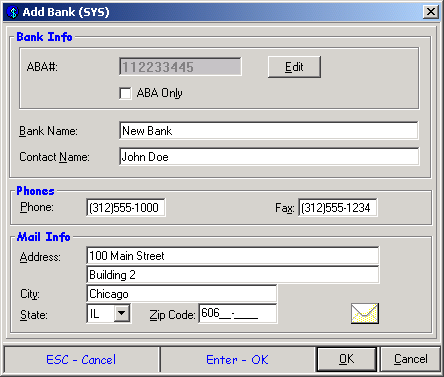The height and width of the screenshot is (377, 444).
Task: Select the Fax number field
Action: (338, 208)
